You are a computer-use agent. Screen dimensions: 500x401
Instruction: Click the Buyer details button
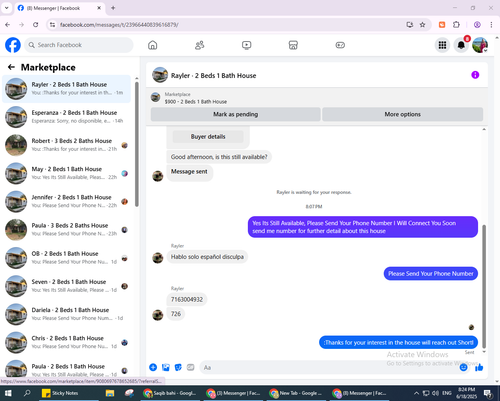click(208, 137)
